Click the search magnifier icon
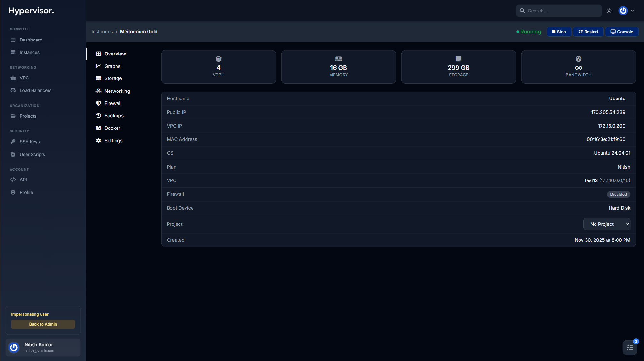Screen dimensions: 644x361 [x=522, y=11]
